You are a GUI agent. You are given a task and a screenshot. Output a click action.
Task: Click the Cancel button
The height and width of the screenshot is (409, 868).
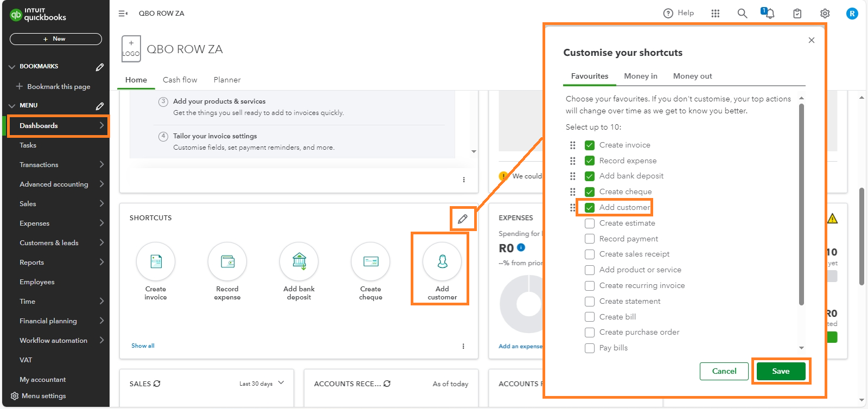coord(724,371)
